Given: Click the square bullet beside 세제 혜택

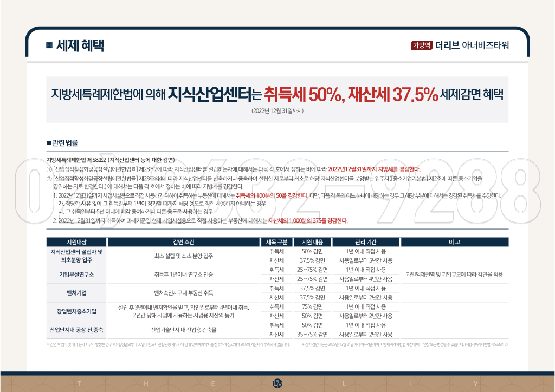Looking at the screenshot, I should tap(49, 45).
